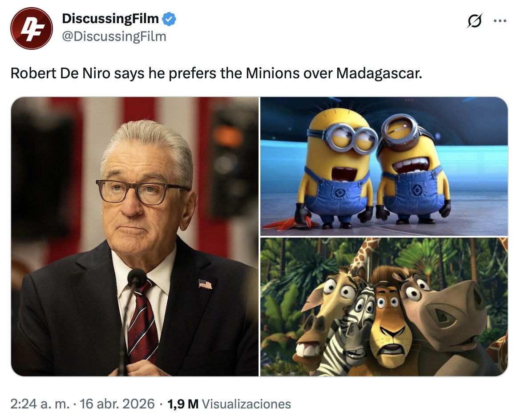This screenshot has height=420, width=518.
Task: Click the blue verified checkmark badge
Action: [169, 19]
